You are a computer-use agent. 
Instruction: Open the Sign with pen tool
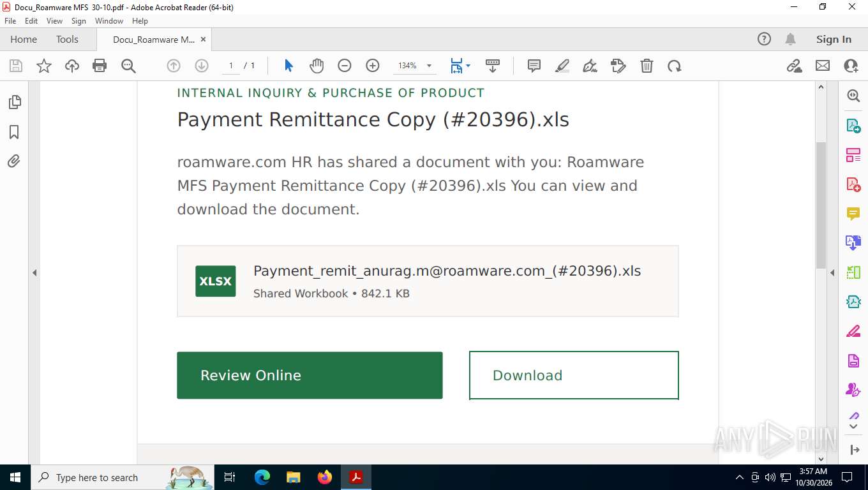click(x=590, y=66)
